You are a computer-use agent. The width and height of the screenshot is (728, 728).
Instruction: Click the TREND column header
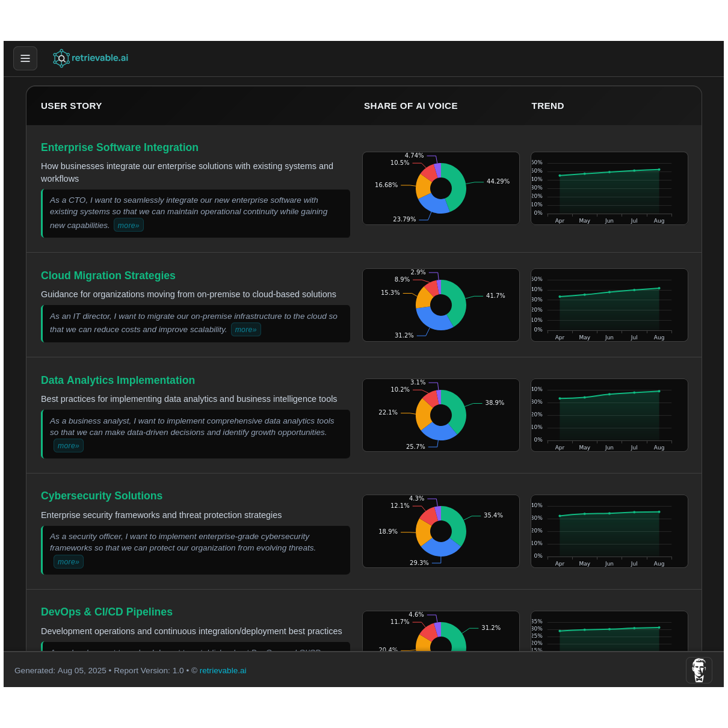[x=548, y=105]
